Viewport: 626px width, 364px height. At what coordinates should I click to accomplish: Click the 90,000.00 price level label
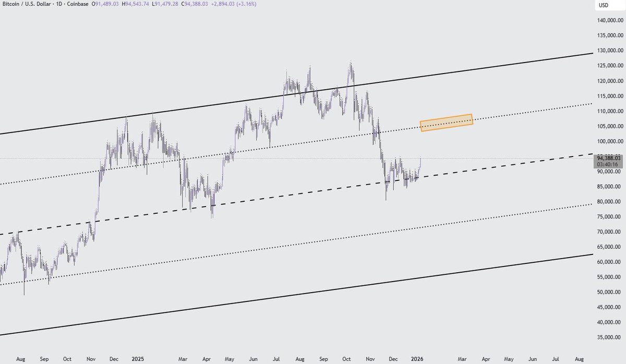609,171
